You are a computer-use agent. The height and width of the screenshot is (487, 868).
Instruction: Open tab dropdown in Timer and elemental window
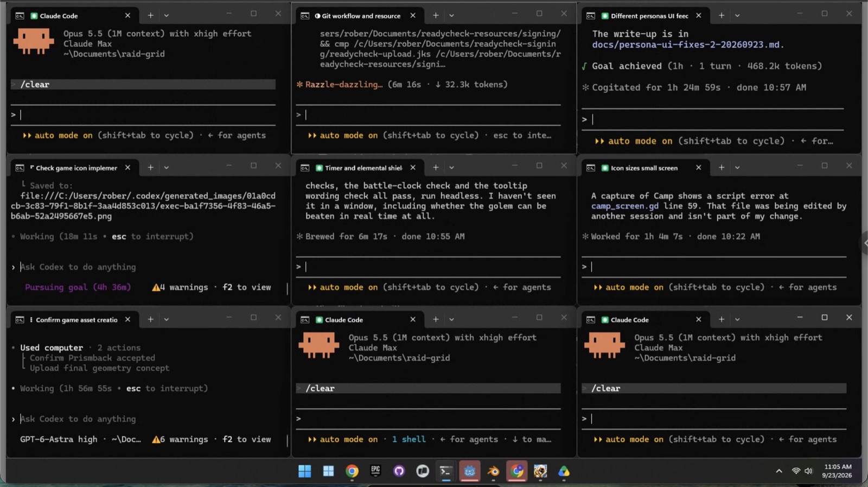click(452, 168)
